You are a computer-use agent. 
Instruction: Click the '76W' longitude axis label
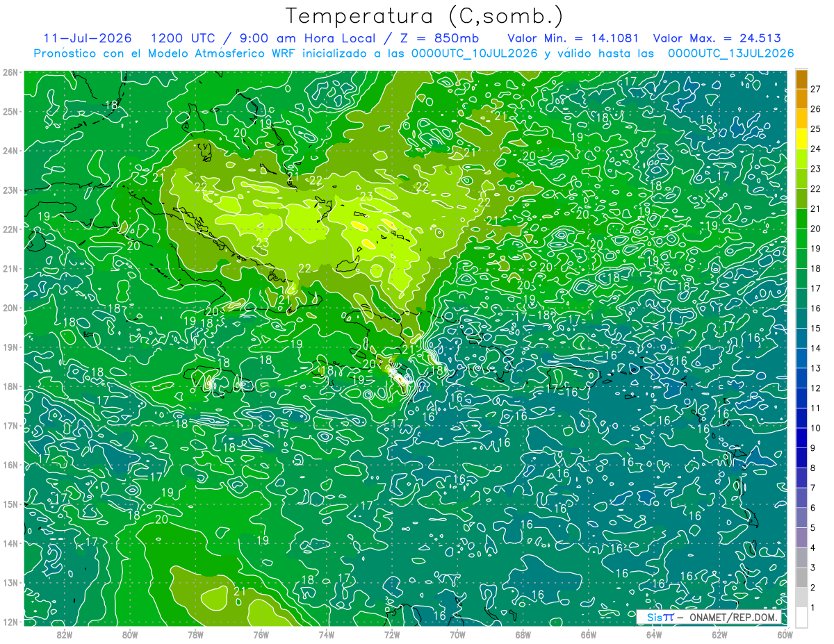261,635
